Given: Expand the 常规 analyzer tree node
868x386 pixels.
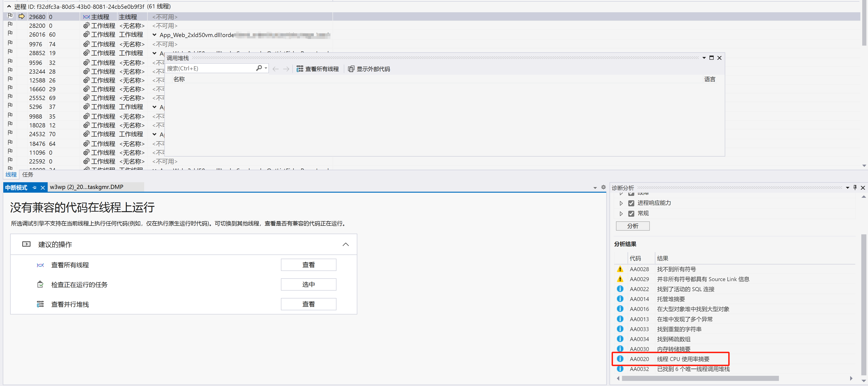Looking at the screenshot, I should pos(621,213).
